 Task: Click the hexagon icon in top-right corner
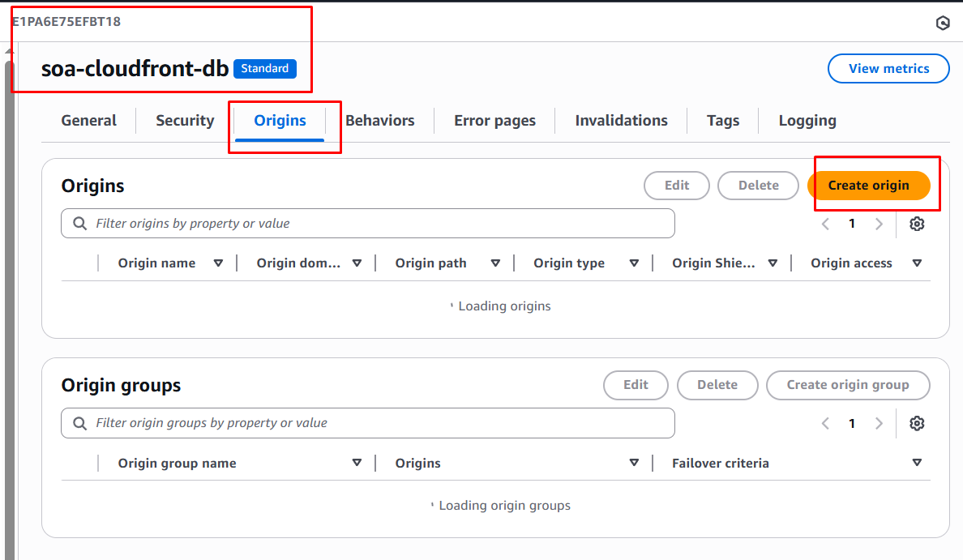tap(943, 24)
